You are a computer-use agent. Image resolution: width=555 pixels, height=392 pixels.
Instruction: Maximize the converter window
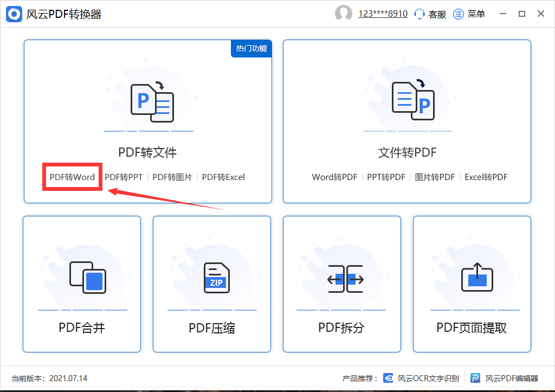point(522,14)
